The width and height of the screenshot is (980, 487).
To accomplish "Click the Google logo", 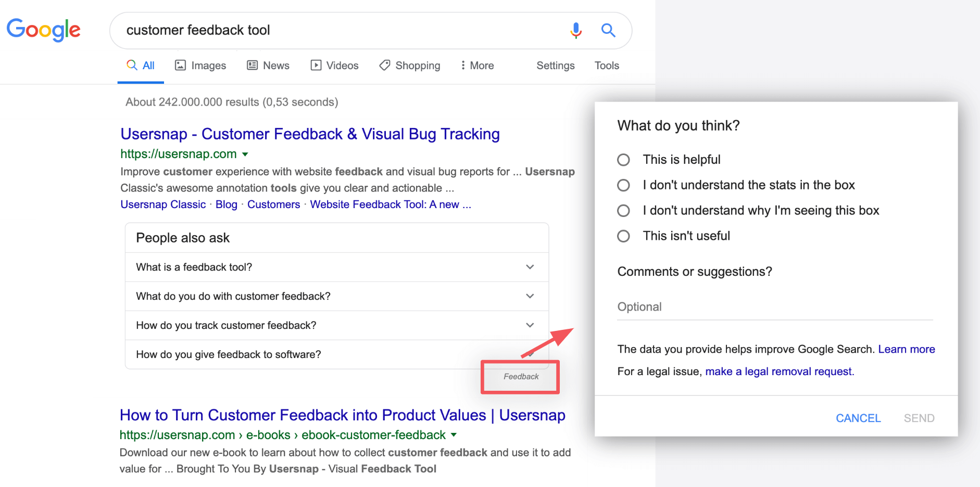I will 44,30.
